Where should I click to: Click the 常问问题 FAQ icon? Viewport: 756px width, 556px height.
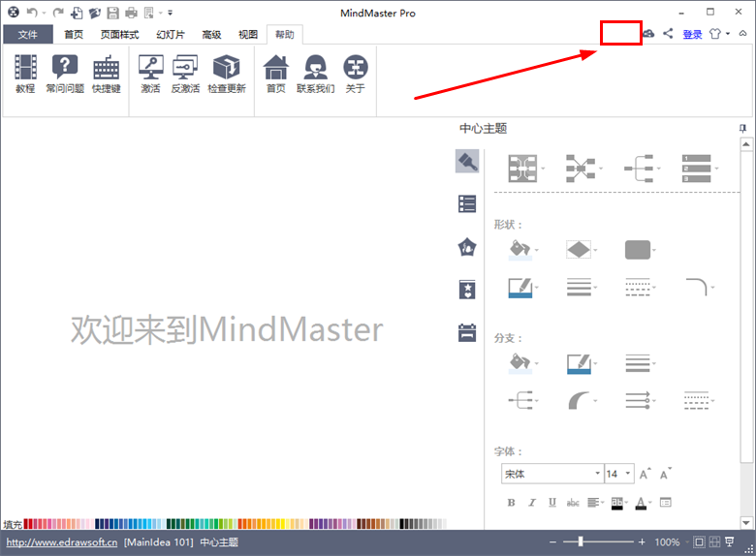click(65, 74)
